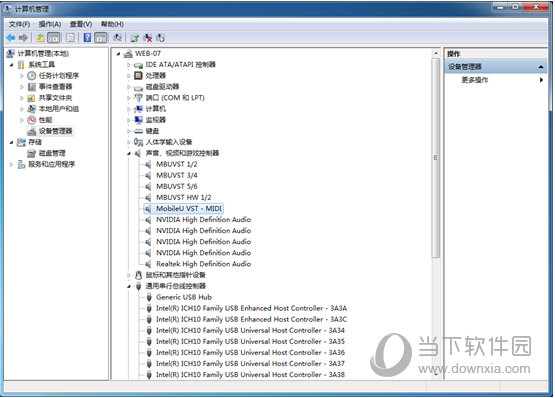Collapse the WEB-07 computer node

tap(119, 54)
